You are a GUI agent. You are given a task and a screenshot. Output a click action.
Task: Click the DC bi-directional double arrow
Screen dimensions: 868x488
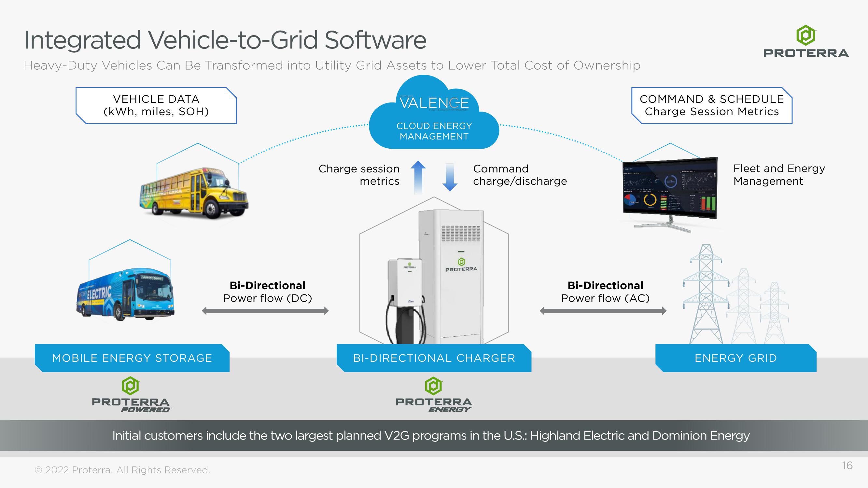(x=265, y=311)
